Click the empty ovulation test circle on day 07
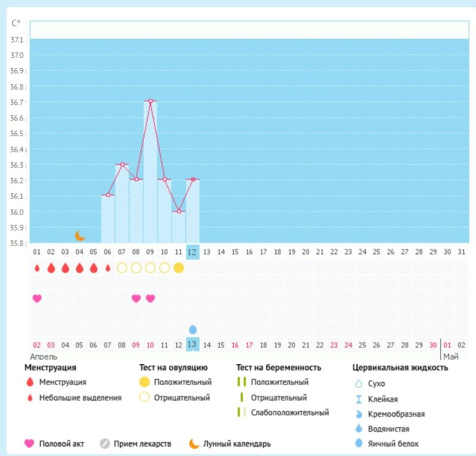 click(122, 268)
